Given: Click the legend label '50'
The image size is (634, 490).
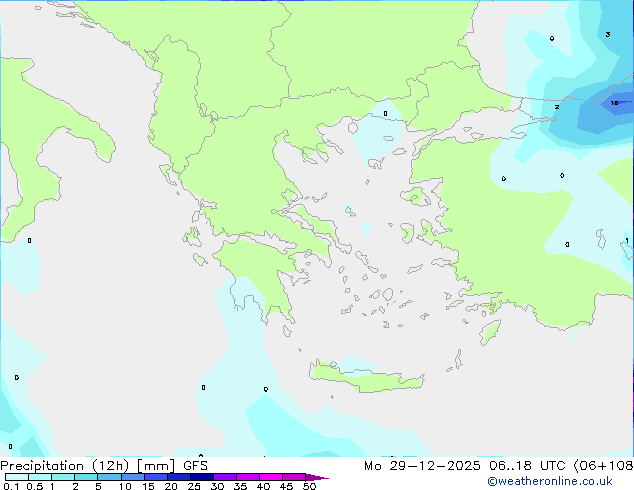Looking at the screenshot, I should point(310,486).
